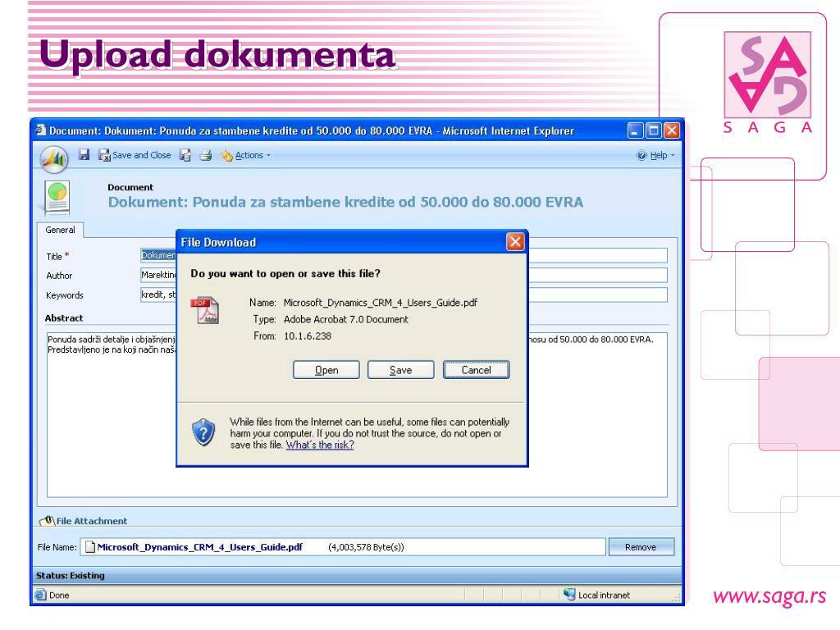Click the document icon beside attachment name
840x630 pixels.
point(90,547)
